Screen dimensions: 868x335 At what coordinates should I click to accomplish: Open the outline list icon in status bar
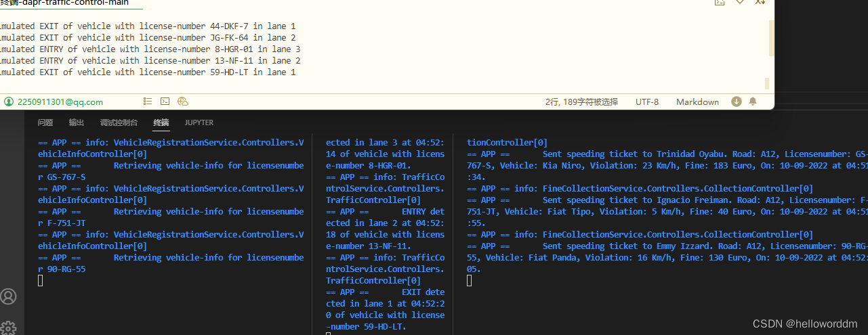click(148, 102)
